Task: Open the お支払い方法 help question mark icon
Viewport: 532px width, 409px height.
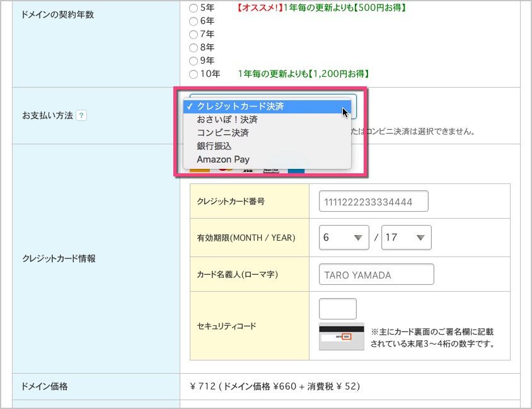Action: (x=81, y=116)
